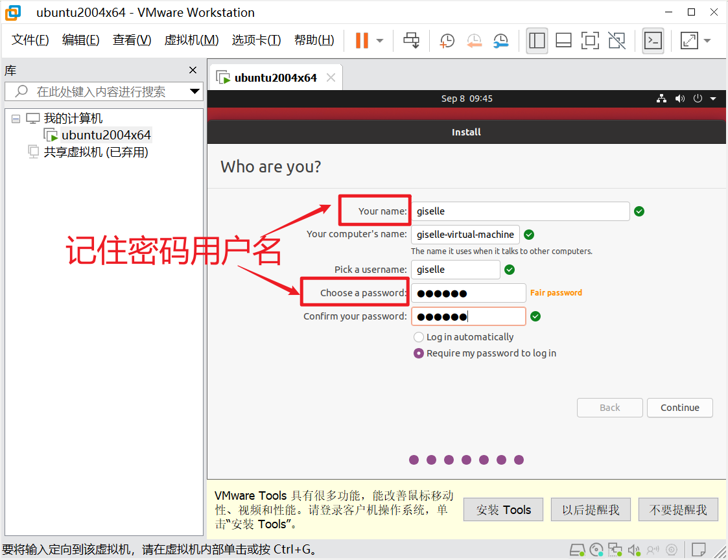Click the sound card status bar icon

click(x=634, y=550)
